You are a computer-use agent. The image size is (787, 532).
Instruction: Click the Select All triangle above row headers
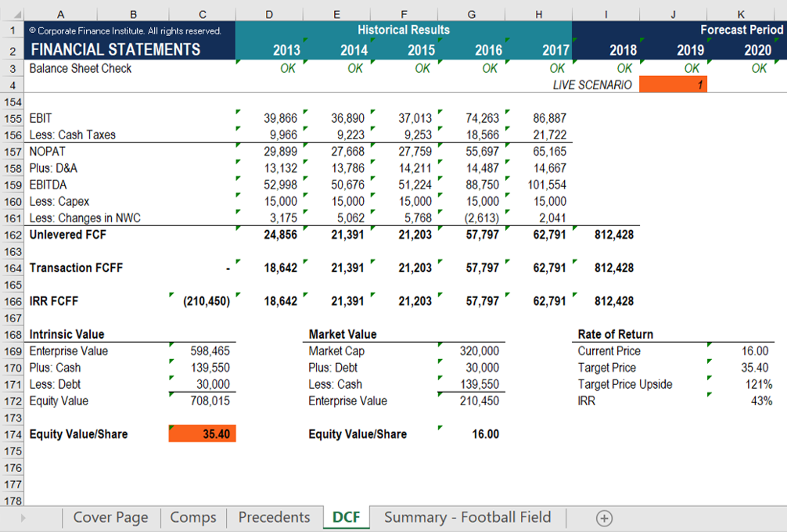[x=18, y=13]
